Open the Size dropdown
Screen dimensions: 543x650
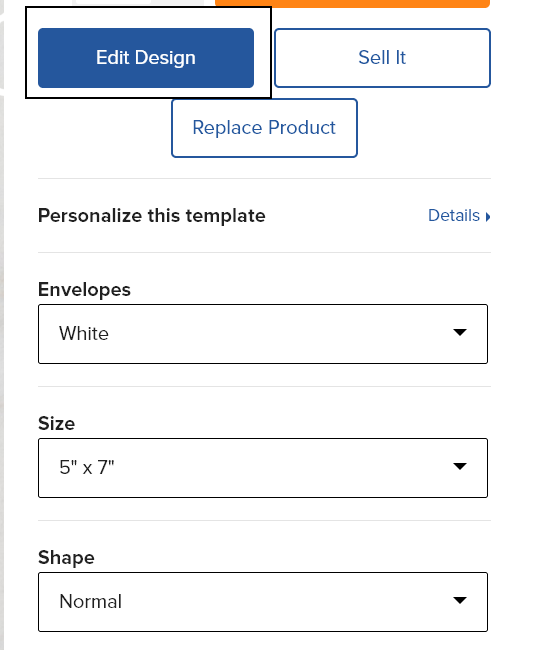pos(263,468)
